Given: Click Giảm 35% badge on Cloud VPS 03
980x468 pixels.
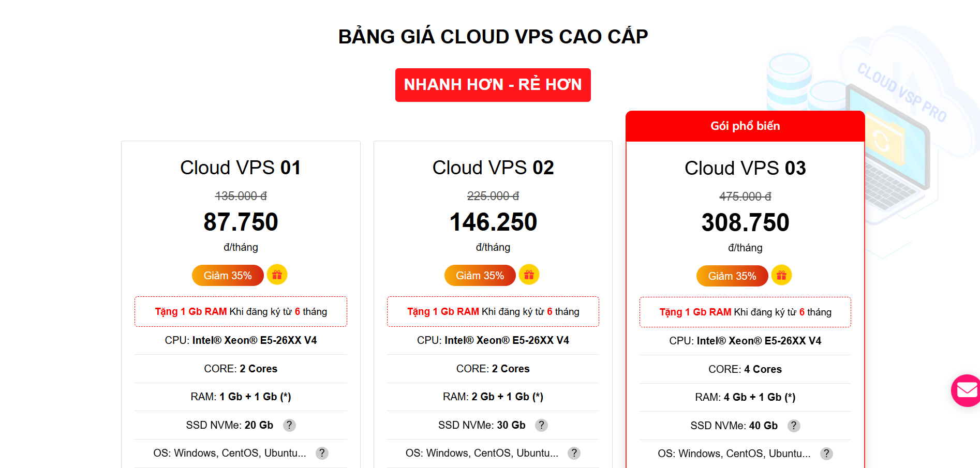Looking at the screenshot, I should (732, 276).
